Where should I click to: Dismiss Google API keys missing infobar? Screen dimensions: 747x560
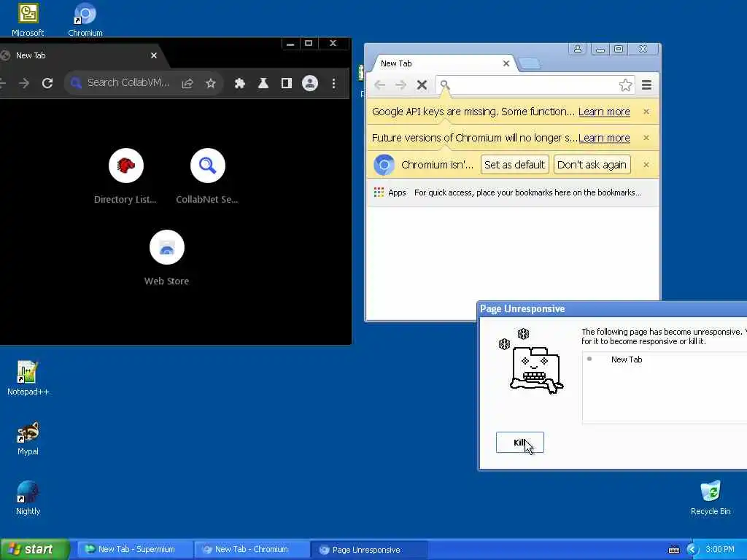(646, 112)
